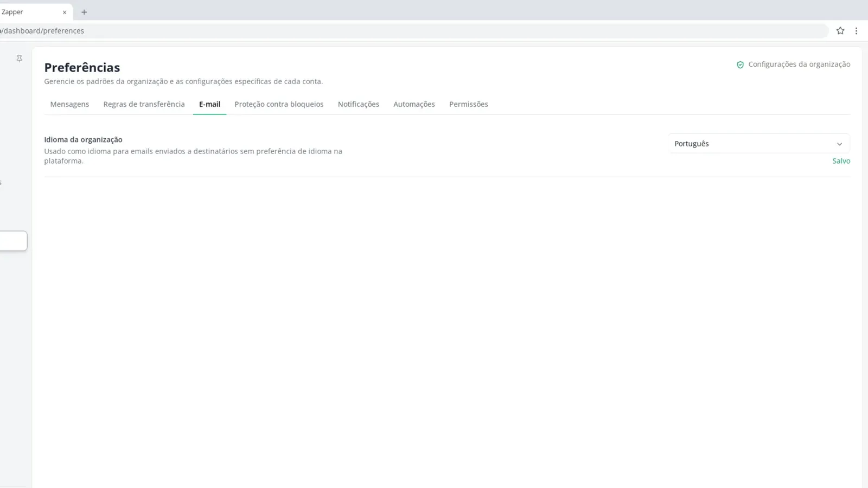868x488 pixels.
Task: Click the shield icon beside Configurações da organização
Action: (740, 65)
